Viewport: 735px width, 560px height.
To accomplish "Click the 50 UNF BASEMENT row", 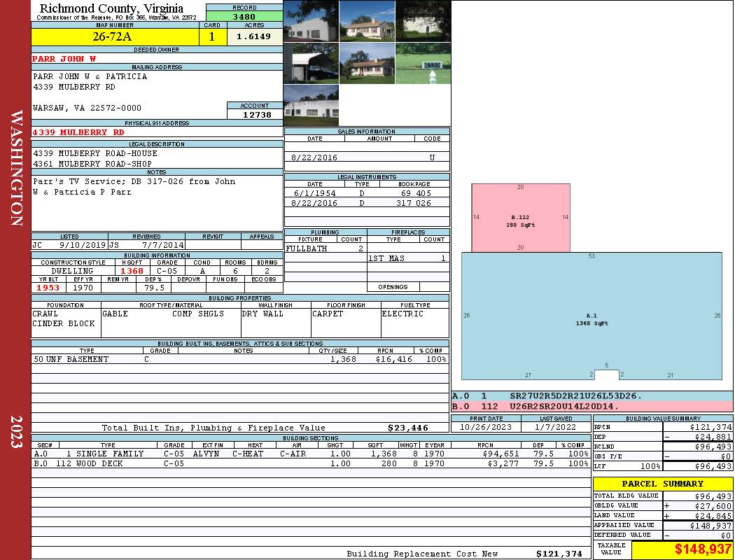I will [x=240, y=359].
